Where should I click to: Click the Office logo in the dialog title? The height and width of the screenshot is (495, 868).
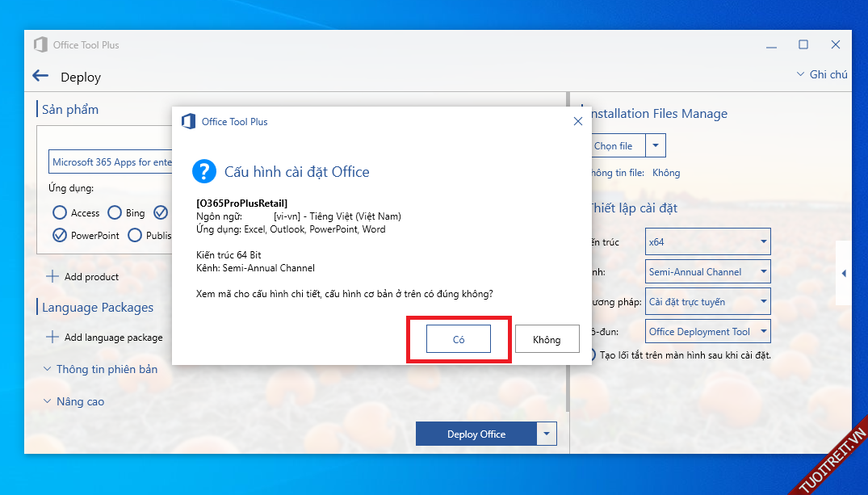188,121
